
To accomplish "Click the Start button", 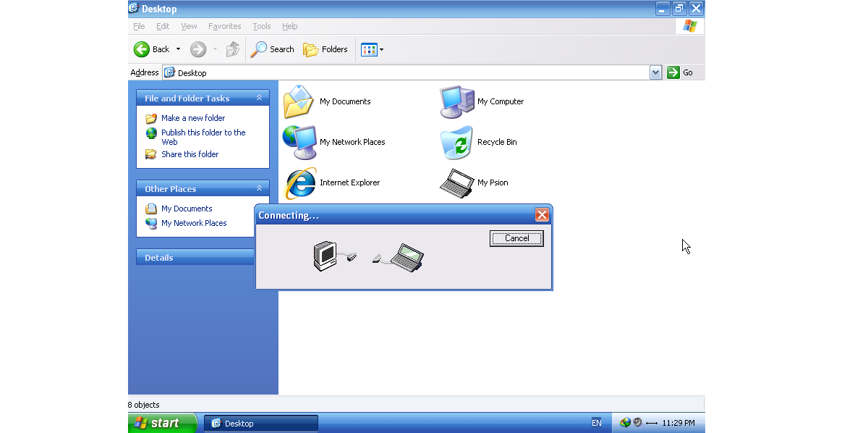I will pyautogui.click(x=162, y=423).
